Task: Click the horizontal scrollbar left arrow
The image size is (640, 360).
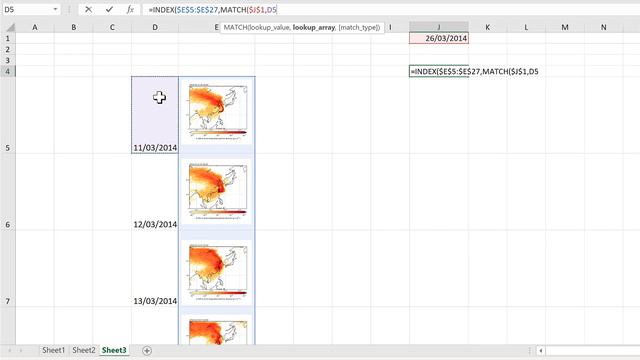Action: (541, 350)
